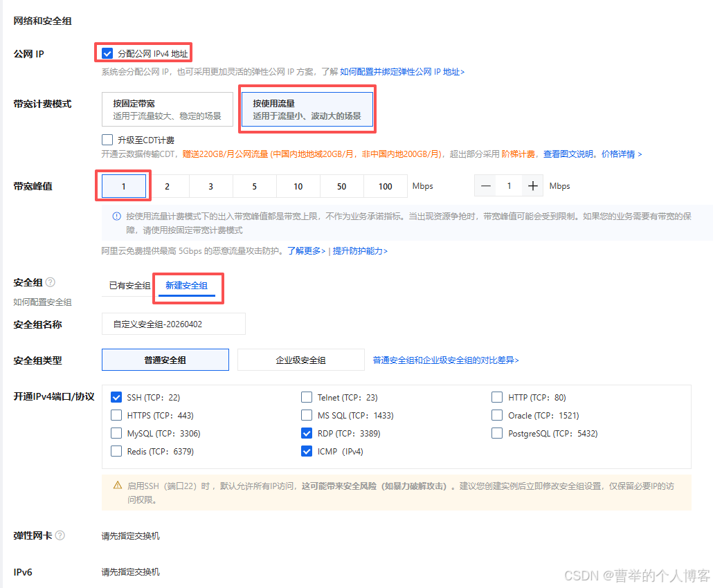
Task: Select the 按固定带宽 billing mode
Action: click(x=168, y=109)
